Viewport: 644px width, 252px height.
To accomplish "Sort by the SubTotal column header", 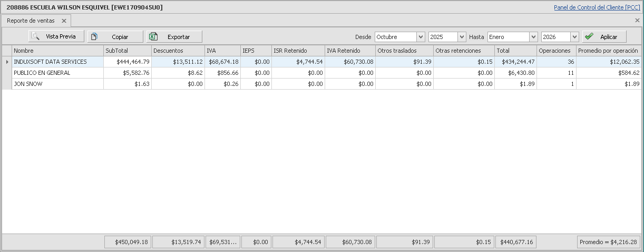I will 127,51.
